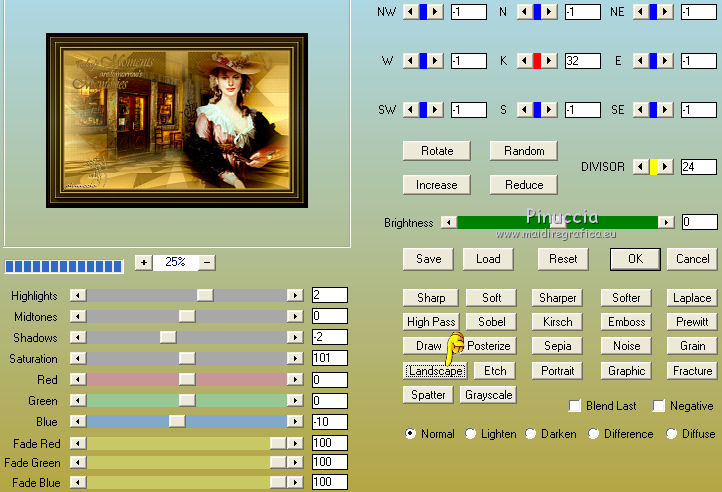The height and width of the screenshot is (492, 722).
Task: Click Highlights slider left arrow
Action: (x=78, y=295)
